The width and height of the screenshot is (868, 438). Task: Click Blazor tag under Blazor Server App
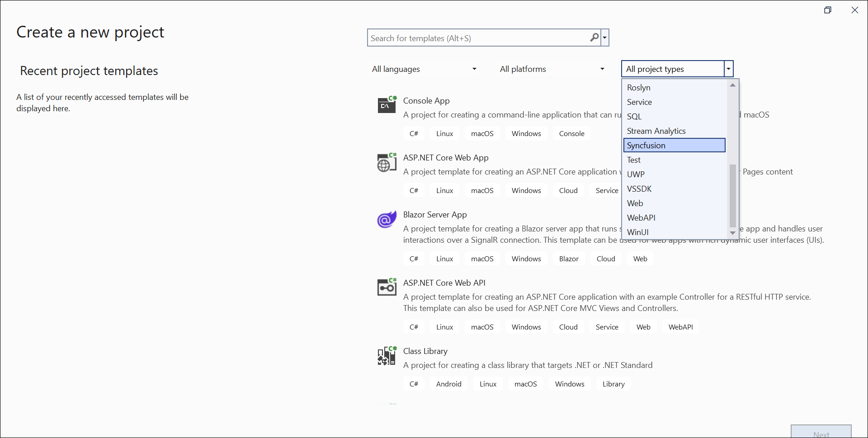tap(569, 259)
